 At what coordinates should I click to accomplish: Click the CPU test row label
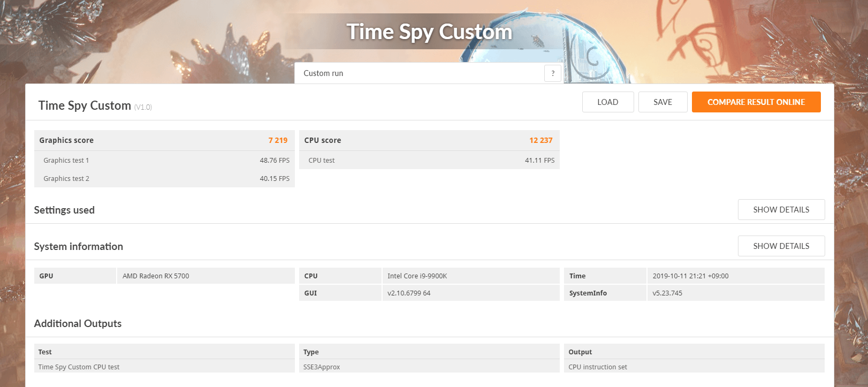point(322,161)
